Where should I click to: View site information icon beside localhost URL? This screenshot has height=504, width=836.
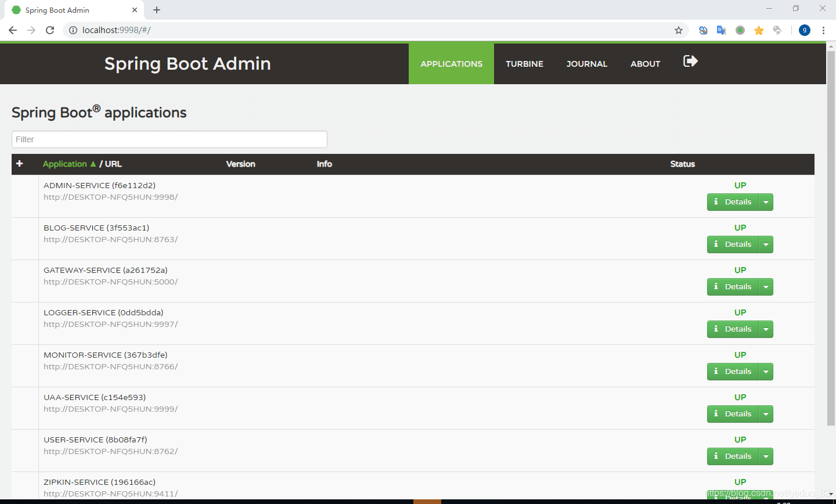(73, 30)
